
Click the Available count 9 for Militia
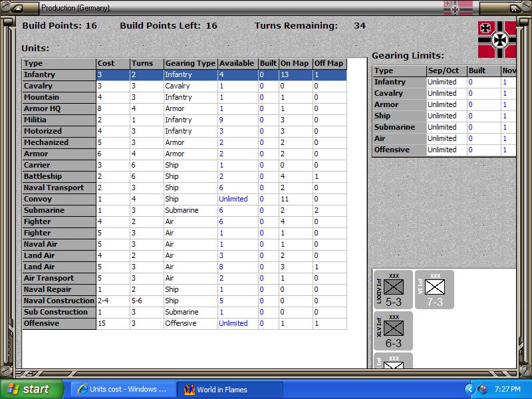[221, 120]
